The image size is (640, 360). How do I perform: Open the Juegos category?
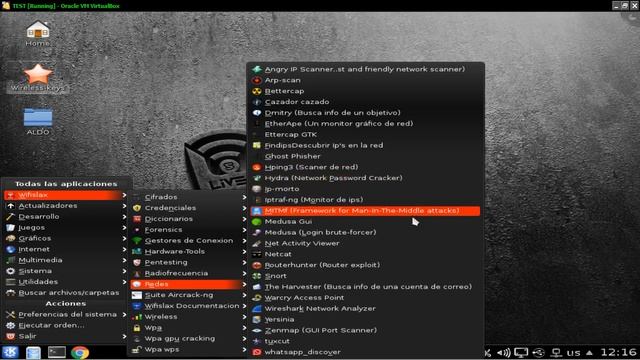click(x=66, y=228)
